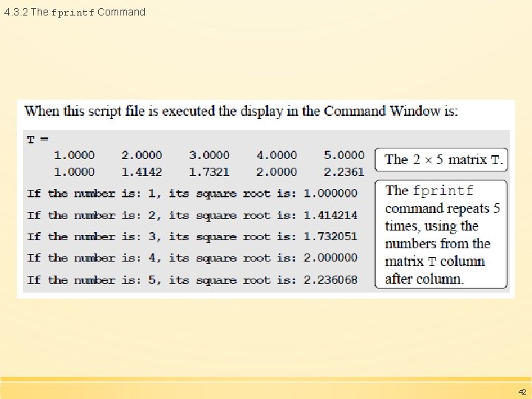Click matrix value 3.0000

(x=209, y=155)
